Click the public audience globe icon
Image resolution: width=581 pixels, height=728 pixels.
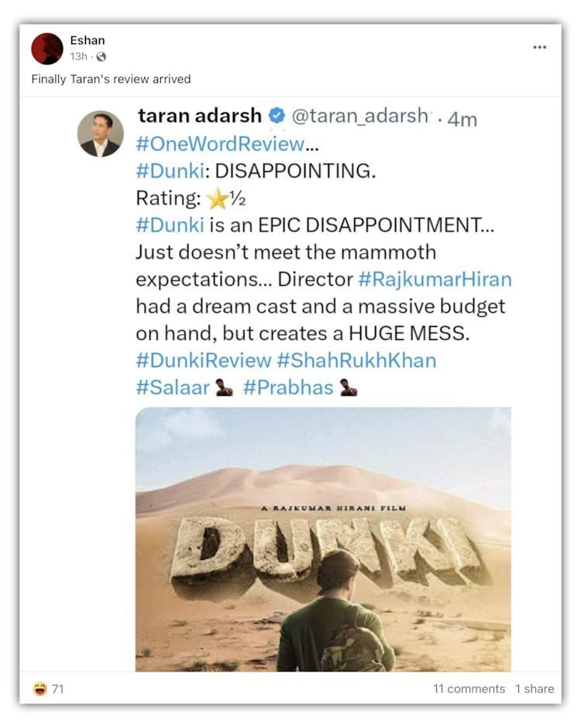click(101, 57)
